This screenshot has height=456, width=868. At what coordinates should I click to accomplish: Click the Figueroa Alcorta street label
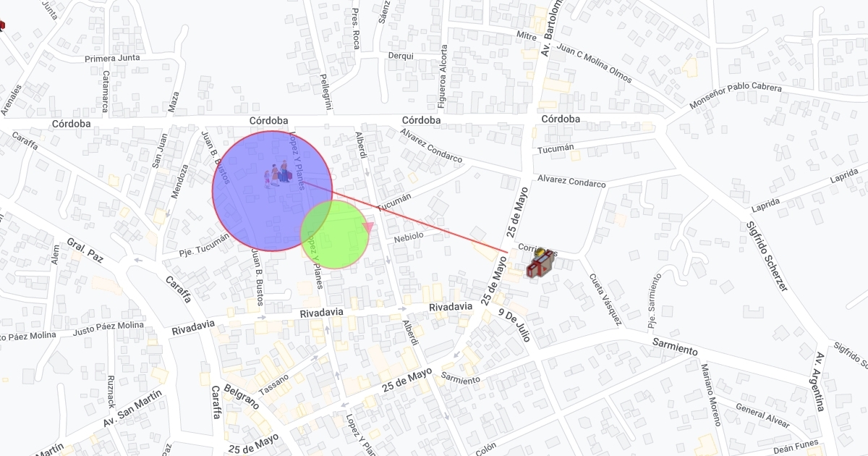tap(443, 77)
